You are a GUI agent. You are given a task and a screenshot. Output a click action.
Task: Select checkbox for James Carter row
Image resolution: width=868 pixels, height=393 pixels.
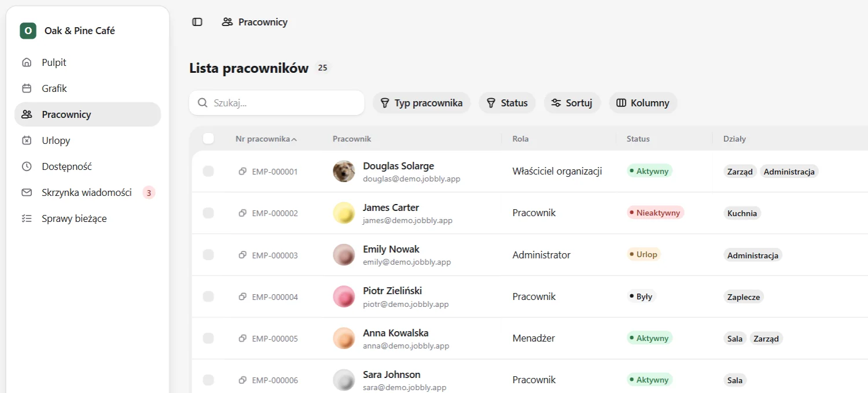[208, 213]
